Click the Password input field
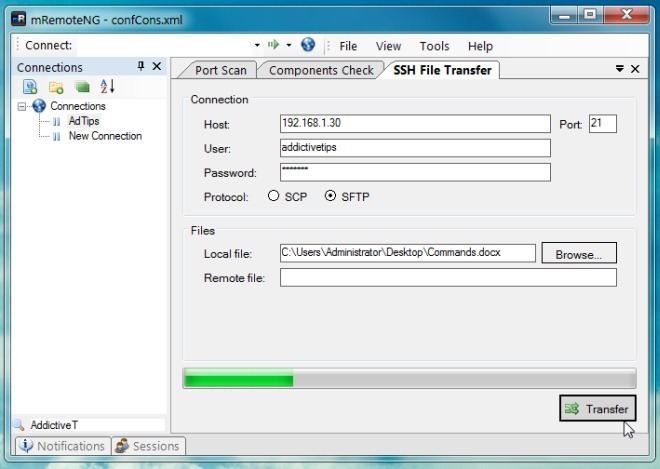This screenshot has height=469, width=660. pos(415,173)
